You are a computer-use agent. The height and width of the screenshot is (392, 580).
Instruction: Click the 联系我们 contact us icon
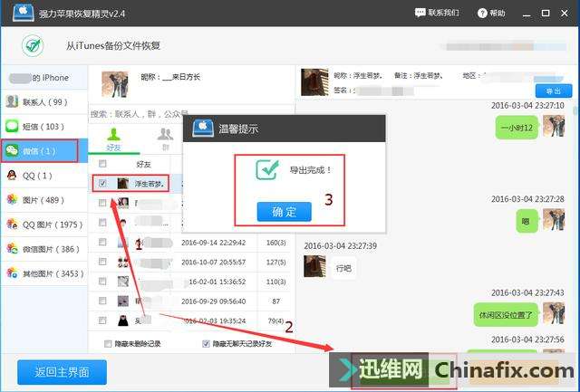(x=420, y=14)
